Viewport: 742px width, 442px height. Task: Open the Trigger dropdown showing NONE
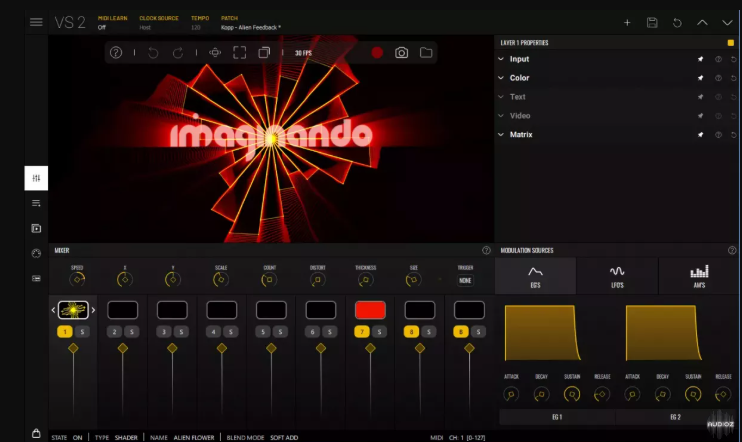click(464, 281)
